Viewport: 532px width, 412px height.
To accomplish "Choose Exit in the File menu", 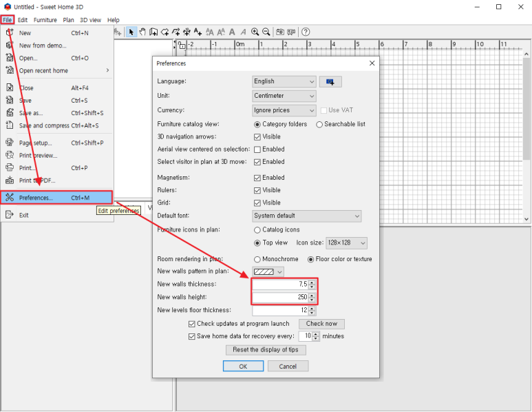I will tap(57, 215).
